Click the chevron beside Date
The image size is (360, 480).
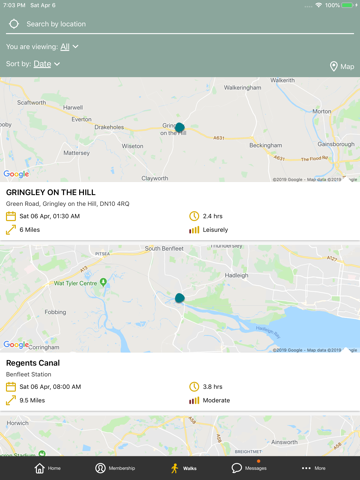pyautogui.click(x=57, y=64)
